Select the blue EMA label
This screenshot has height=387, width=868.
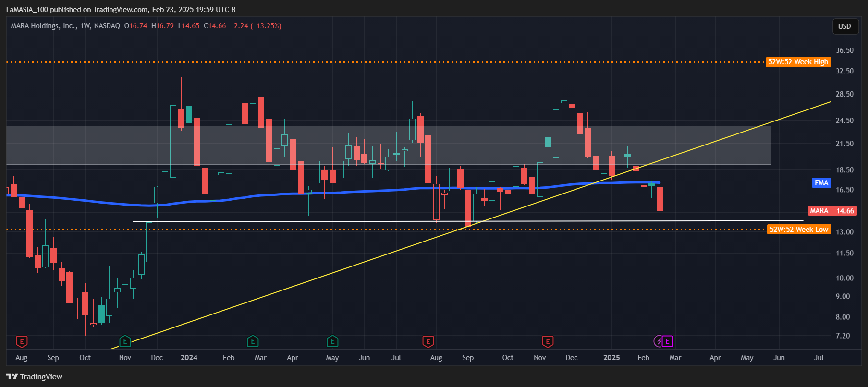tap(821, 183)
